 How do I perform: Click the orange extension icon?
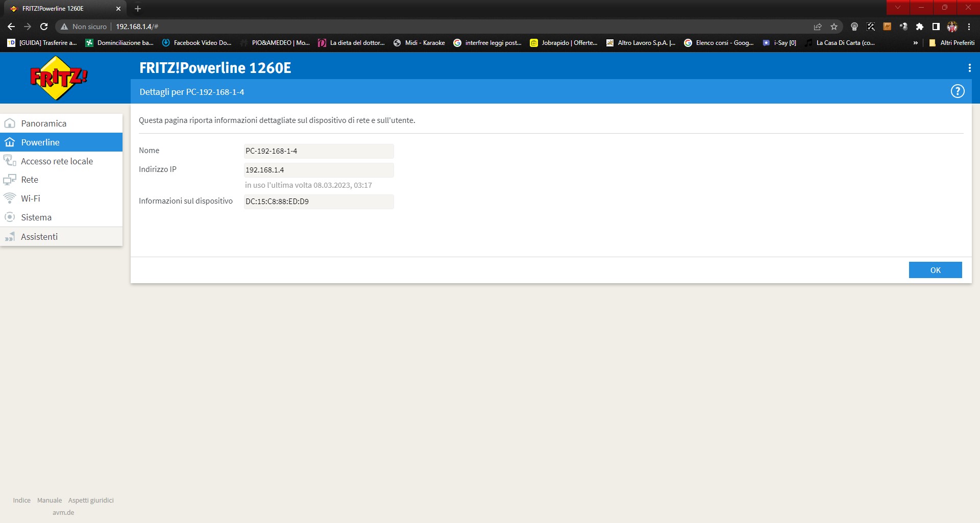(887, 27)
